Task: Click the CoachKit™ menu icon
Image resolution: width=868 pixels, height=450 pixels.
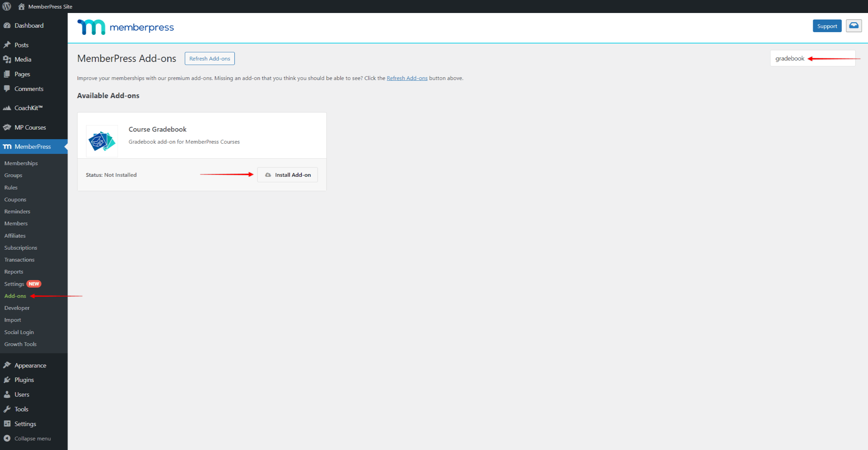Action: [x=8, y=108]
